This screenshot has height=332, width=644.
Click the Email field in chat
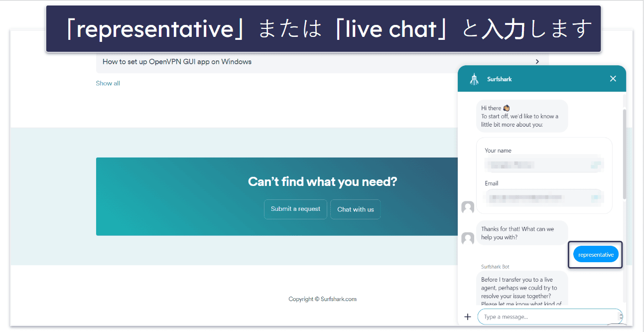coord(544,197)
